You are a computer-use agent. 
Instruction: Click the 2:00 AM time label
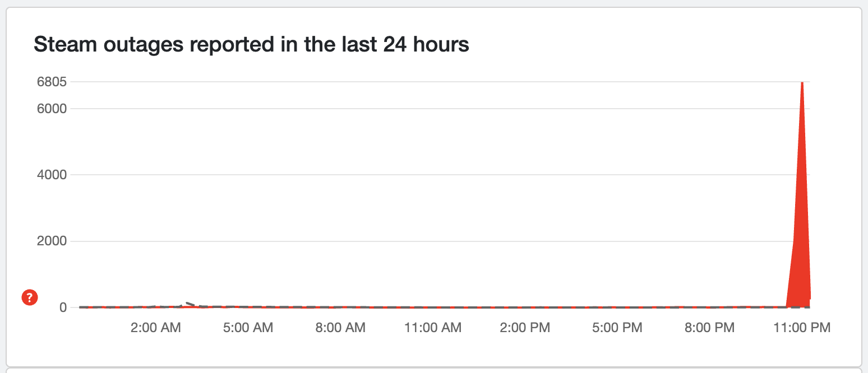(155, 328)
